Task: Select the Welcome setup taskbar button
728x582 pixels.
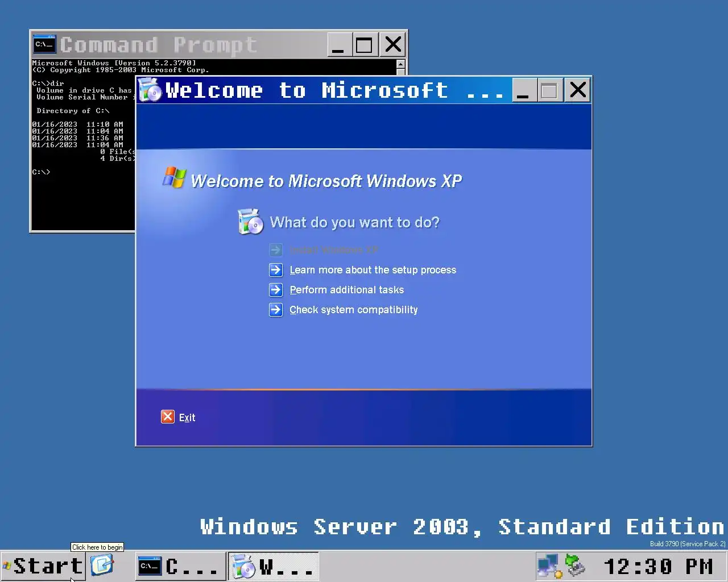Action: click(274, 566)
